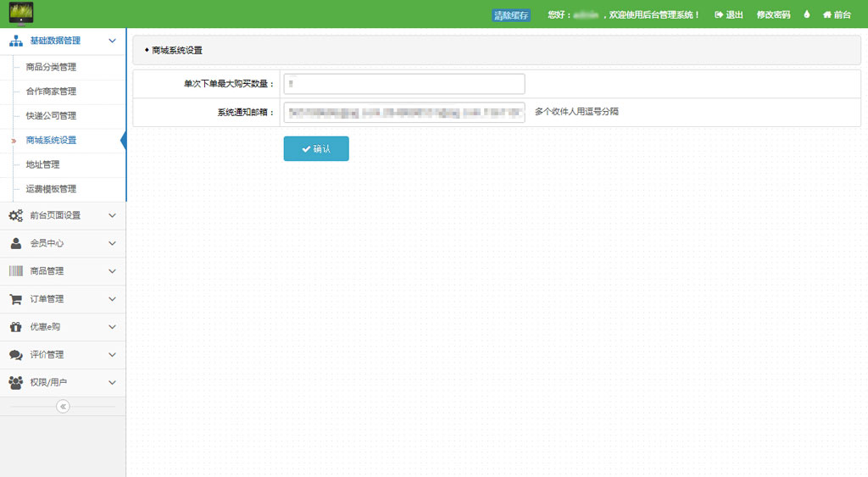868x477 pixels.
Task: Expand the 订单管理 section chevron
Action: pyautogui.click(x=112, y=299)
